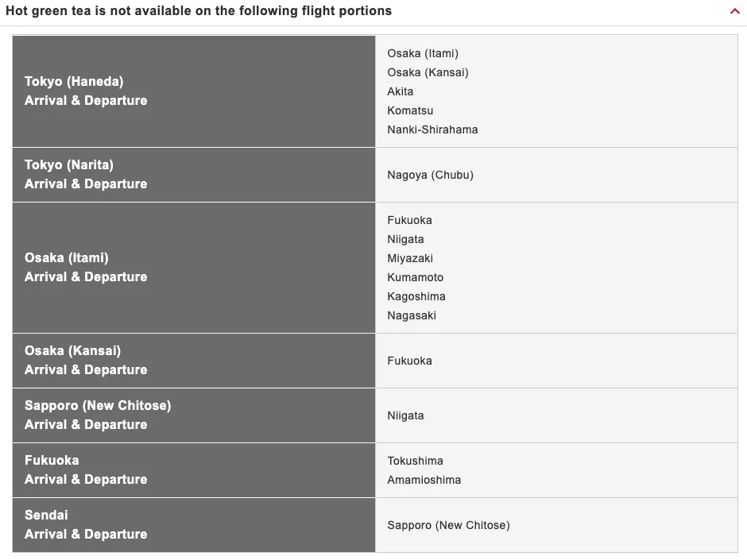Click Osaka (Kansai) Arrival & Departure header
The width and height of the screenshot is (747, 560).
click(x=194, y=361)
